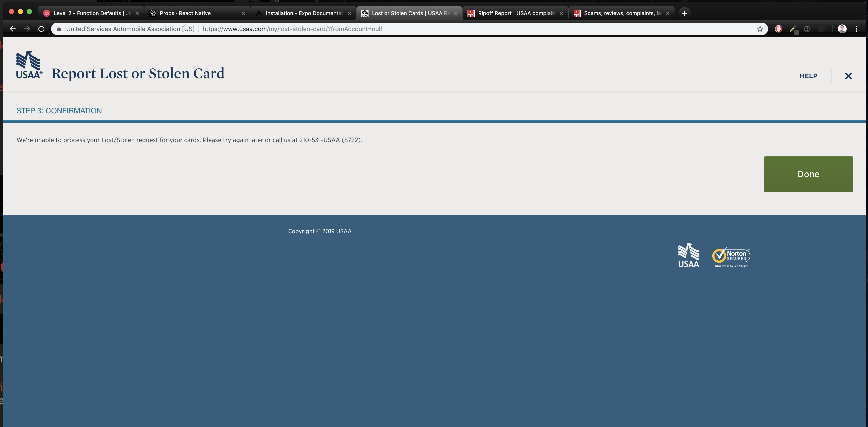Reload the page with the refresh icon

pyautogui.click(x=42, y=29)
